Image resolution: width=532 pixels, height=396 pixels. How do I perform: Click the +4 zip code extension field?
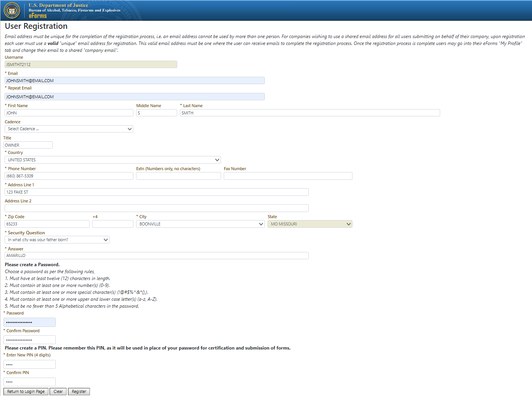[x=112, y=224]
